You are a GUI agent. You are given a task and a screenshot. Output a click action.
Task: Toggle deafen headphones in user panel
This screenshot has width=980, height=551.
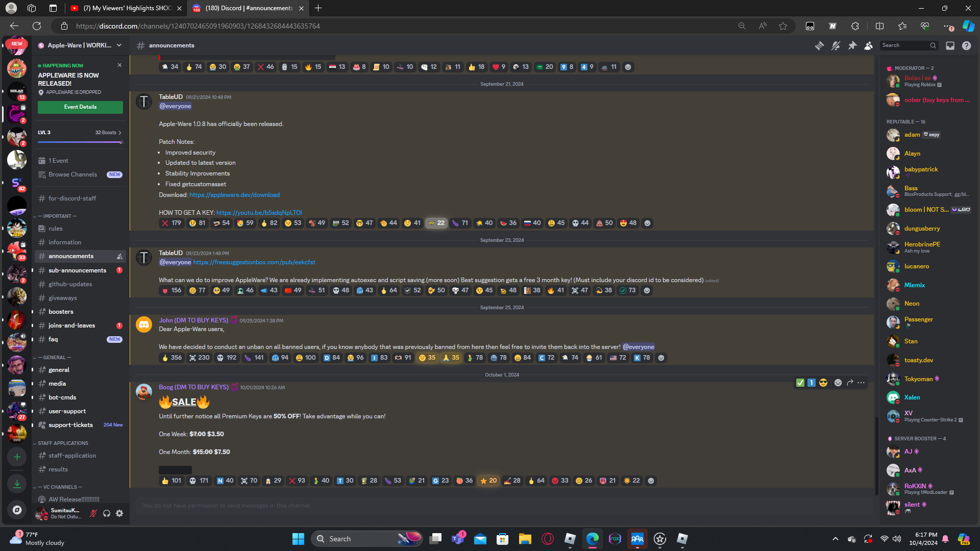(107, 513)
